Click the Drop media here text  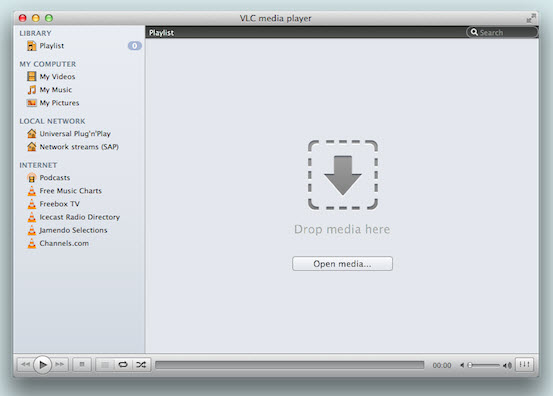[x=342, y=229]
